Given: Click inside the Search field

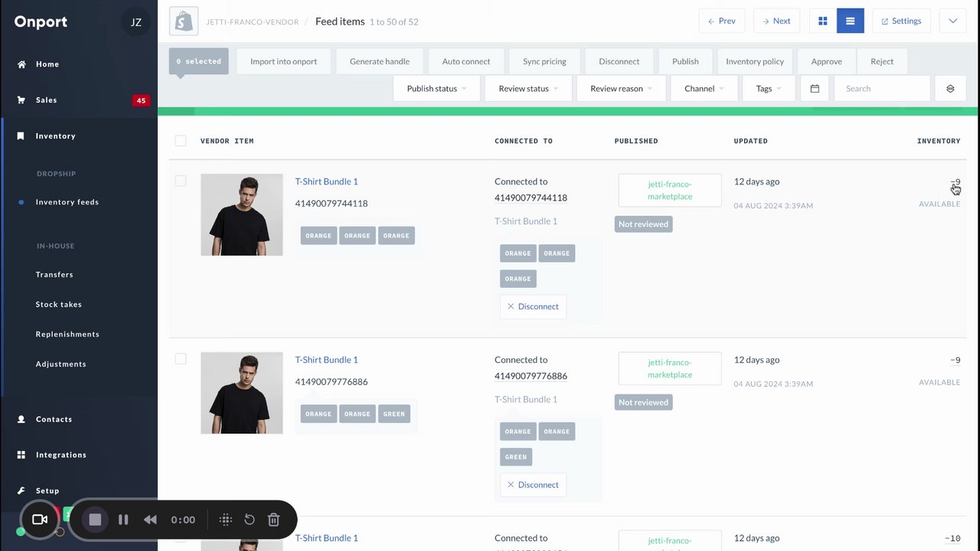Looking at the screenshot, I should [882, 89].
